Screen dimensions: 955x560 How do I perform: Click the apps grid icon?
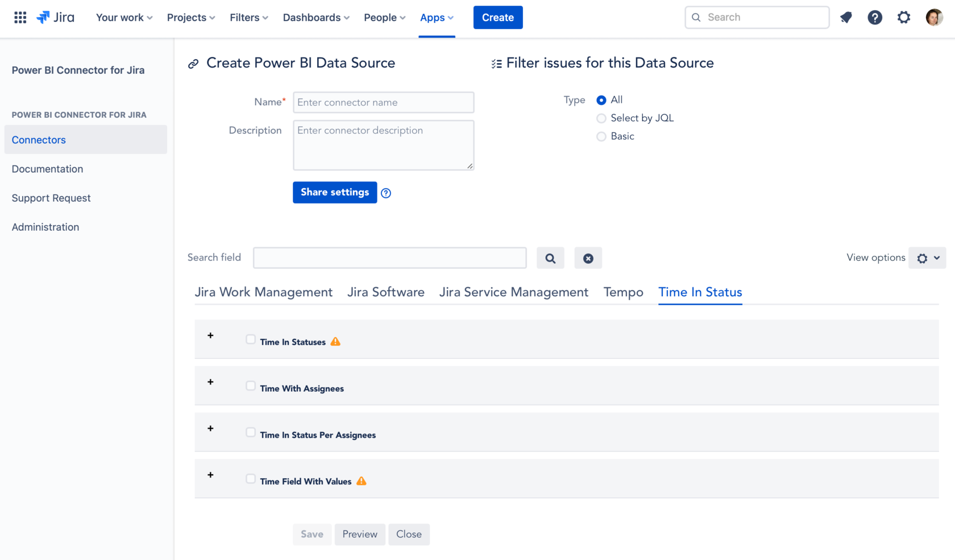(x=20, y=17)
